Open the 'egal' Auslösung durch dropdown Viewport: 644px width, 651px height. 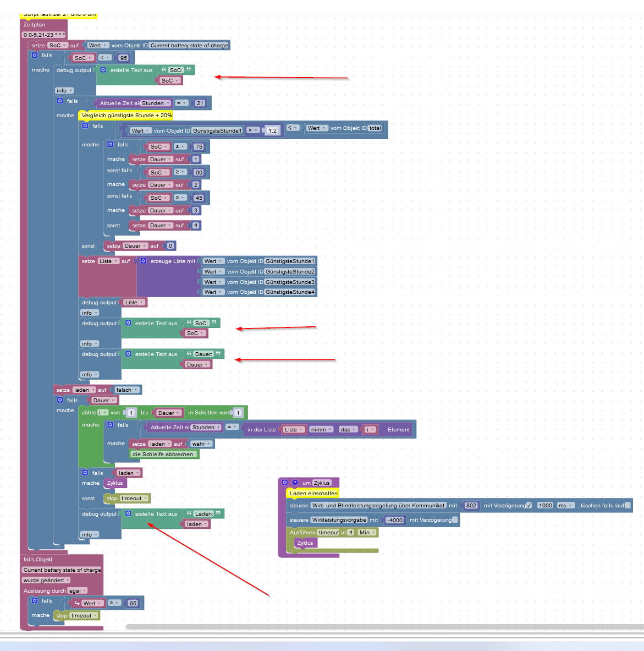[x=78, y=591]
